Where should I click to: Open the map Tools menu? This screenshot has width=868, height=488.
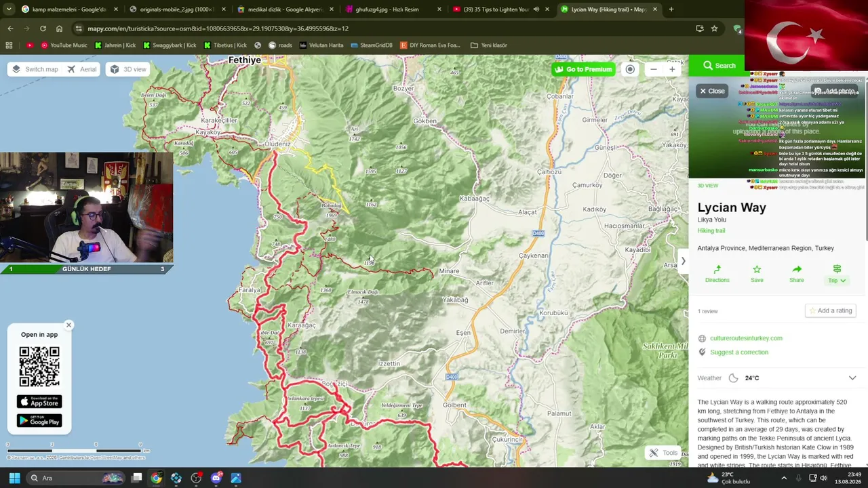(663, 453)
